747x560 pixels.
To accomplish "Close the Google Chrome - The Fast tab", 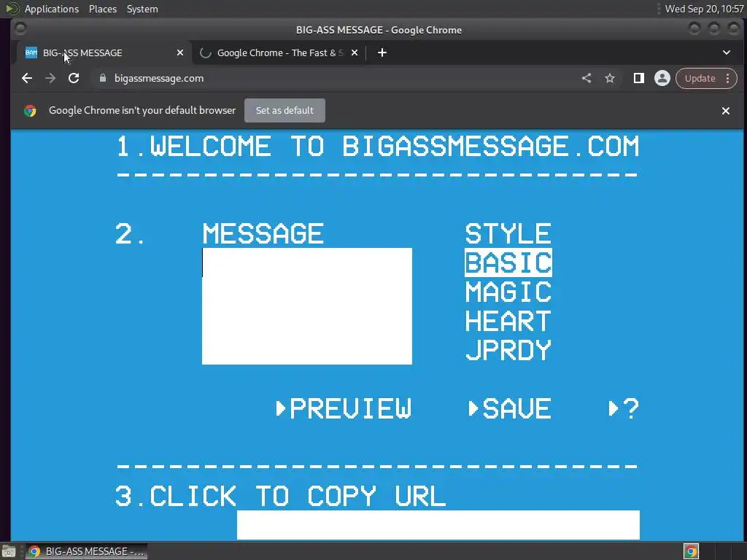I will [355, 52].
